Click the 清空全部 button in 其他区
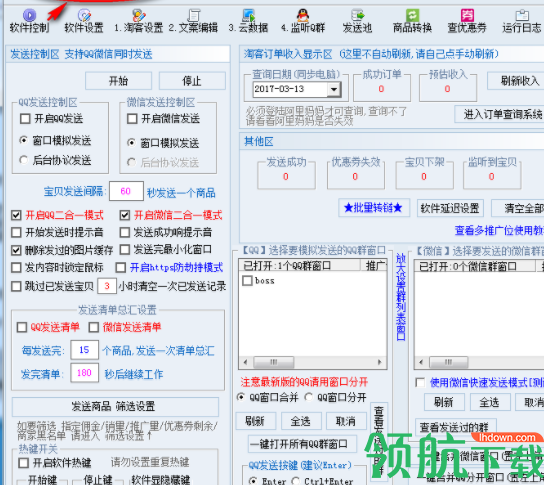544x485 pixels. [x=518, y=209]
